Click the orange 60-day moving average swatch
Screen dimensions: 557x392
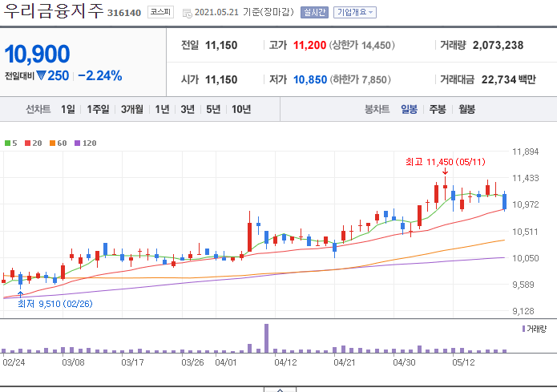(53, 143)
